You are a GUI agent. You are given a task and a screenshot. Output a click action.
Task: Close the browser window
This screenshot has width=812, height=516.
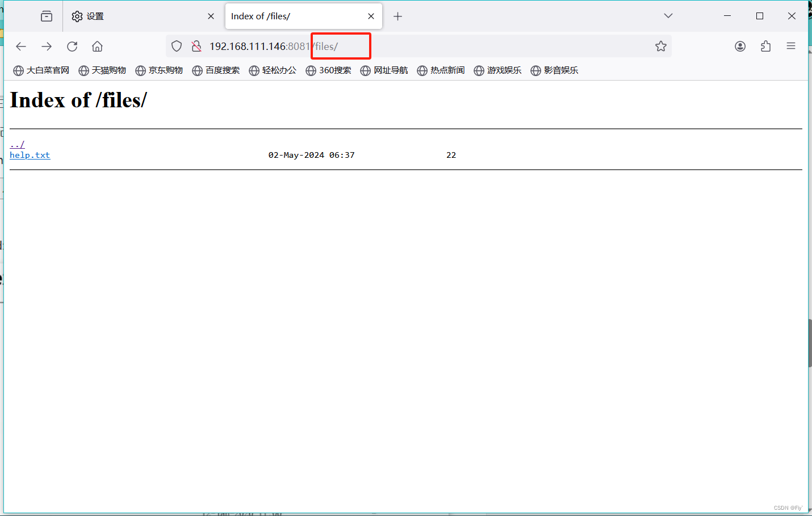pos(792,16)
